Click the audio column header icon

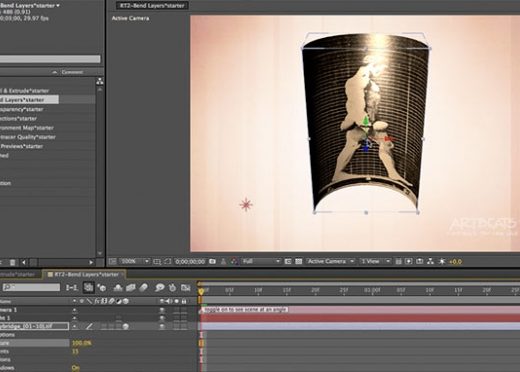(169, 301)
